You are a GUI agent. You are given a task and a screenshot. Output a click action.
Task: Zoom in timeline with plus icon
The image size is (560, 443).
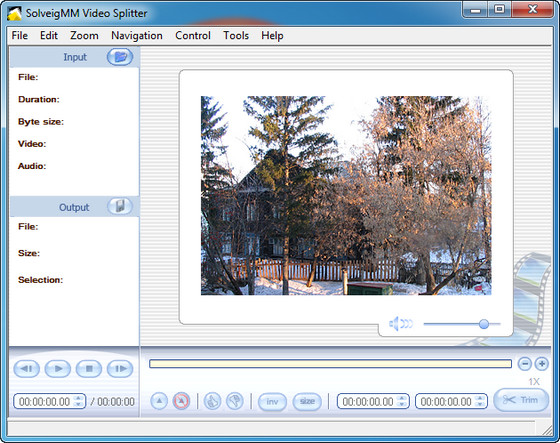click(541, 364)
